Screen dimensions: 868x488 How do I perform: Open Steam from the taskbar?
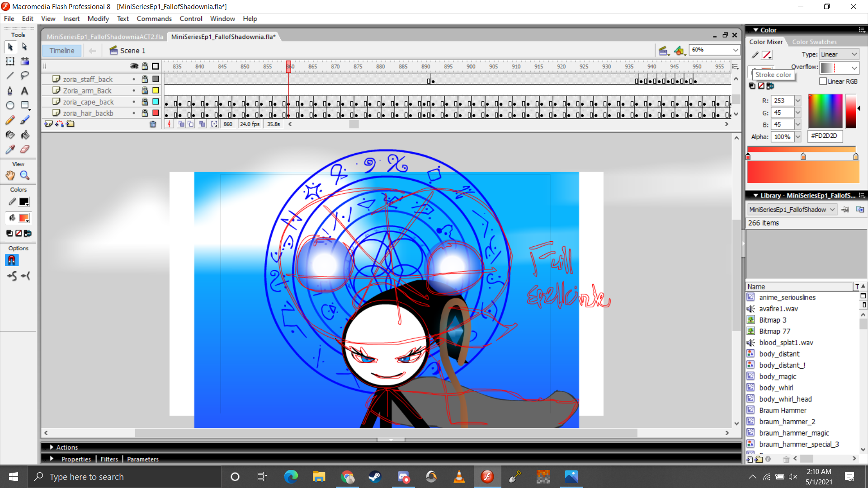tap(375, 477)
